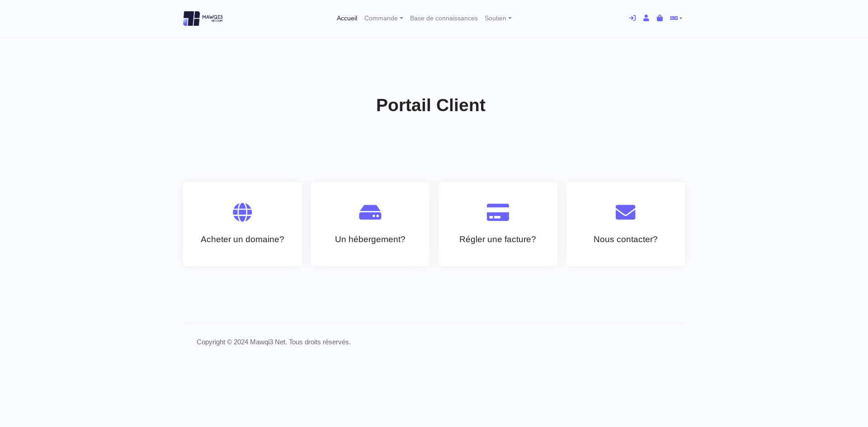Expand the Soutien dropdown menu
Screen dimensions: 868x427
coord(498,19)
